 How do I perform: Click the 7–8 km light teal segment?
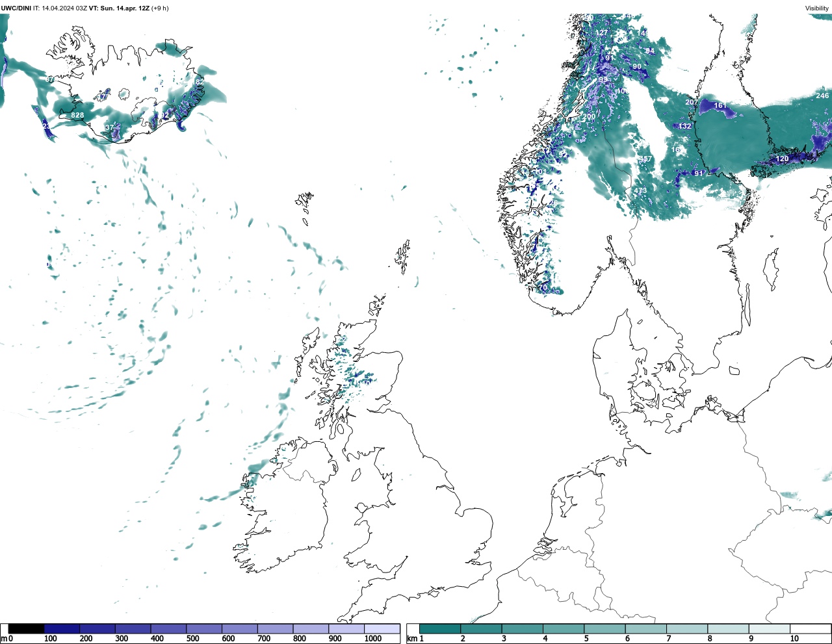pyautogui.click(x=687, y=629)
